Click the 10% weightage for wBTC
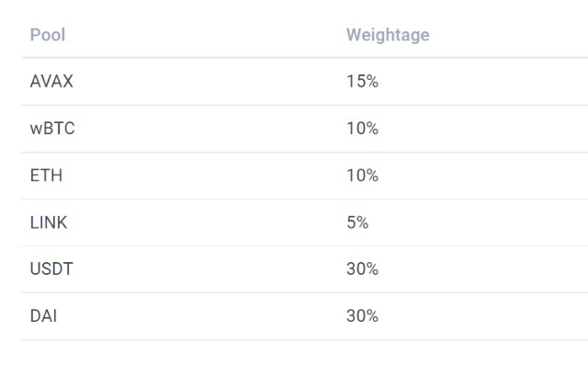 pos(362,129)
